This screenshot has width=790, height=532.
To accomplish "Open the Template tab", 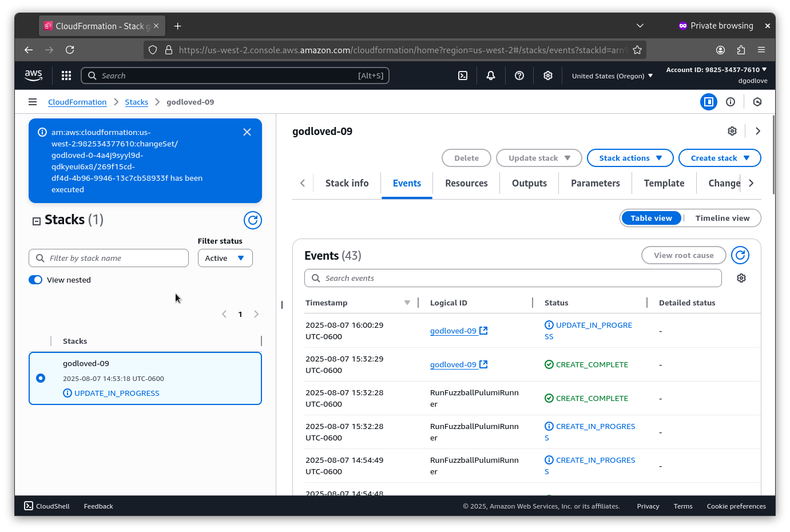I will click(x=664, y=183).
